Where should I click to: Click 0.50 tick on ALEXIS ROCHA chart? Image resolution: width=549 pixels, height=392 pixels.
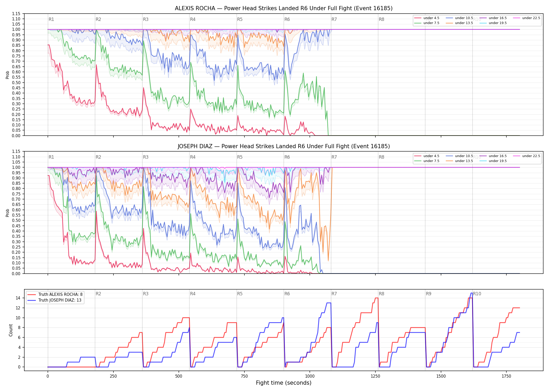16,83
